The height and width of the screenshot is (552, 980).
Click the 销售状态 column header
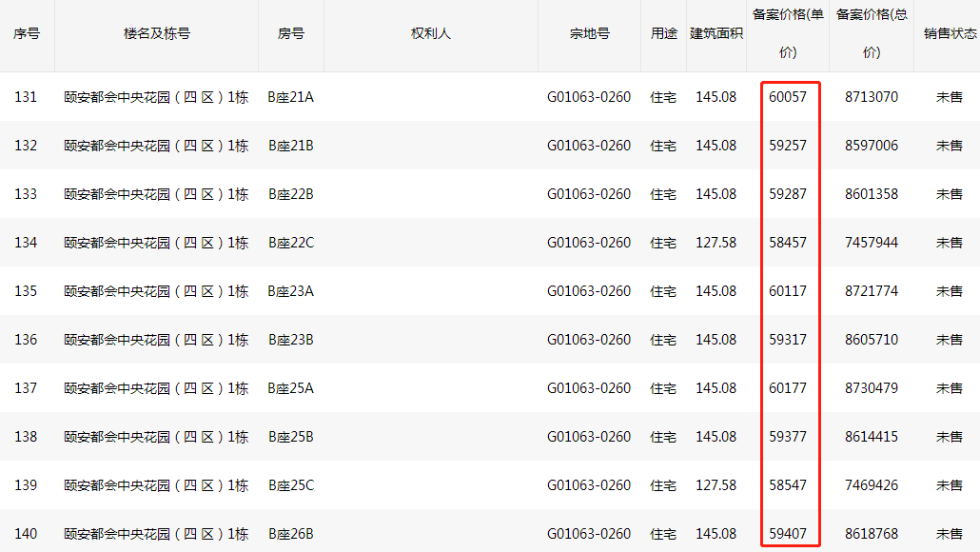(950, 33)
